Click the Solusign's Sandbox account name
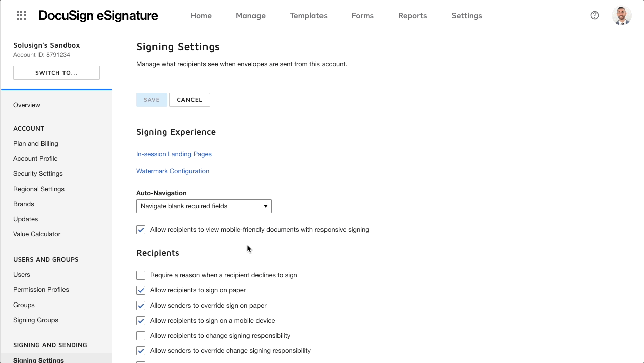Image resolution: width=644 pixels, height=363 pixels. click(46, 45)
